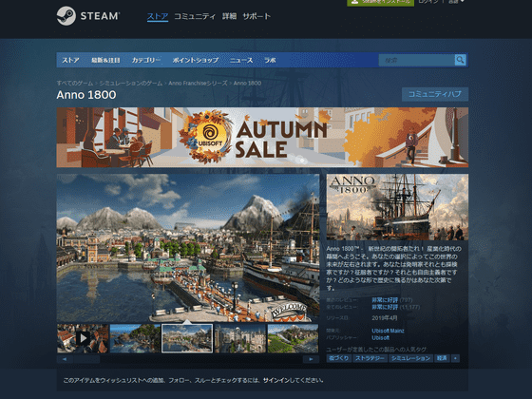
Task: Click the right arrow of thumbnail strip
Action: point(311,359)
